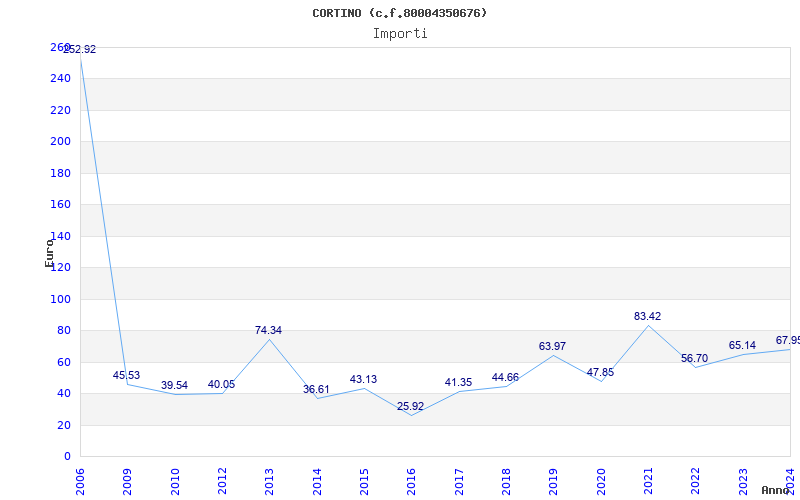Click the 100 y-axis tick label
Image resolution: width=800 pixels, height=500 pixels.
tap(60, 299)
